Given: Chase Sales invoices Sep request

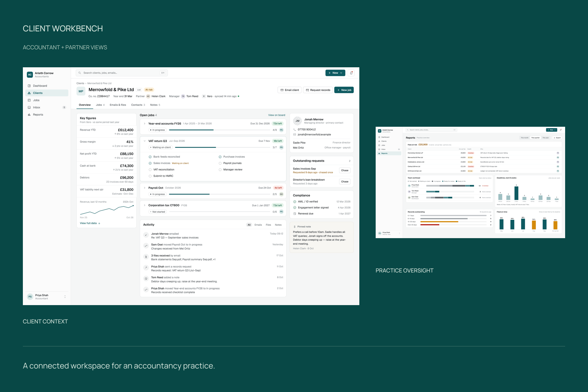Looking at the screenshot, I should point(345,171).
